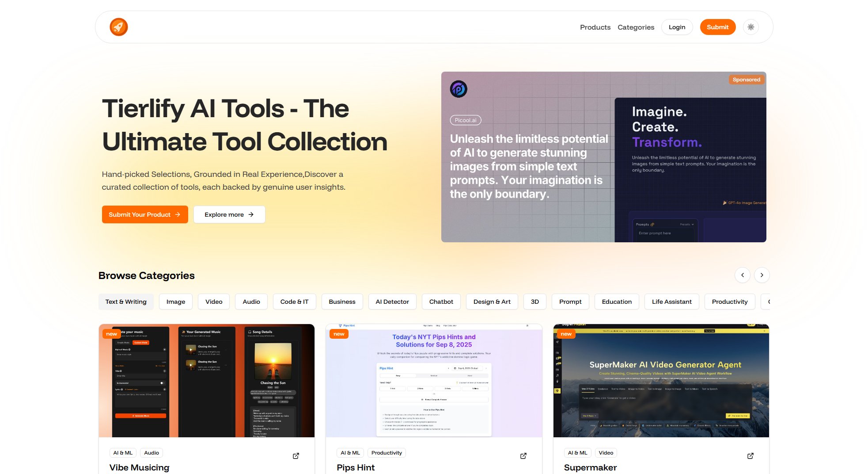Screen dimensions: 868x474
Task: Open external link icon for Vibe Musicing
Action: (x=296, y=456)
